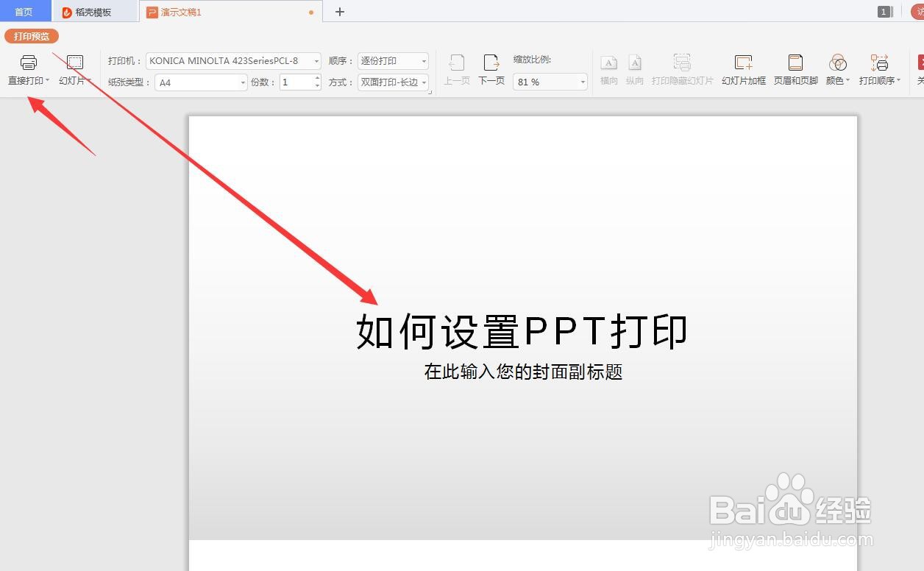Open 页眉和页脚 header and footer settings

pyautogui.click(x=795, y=70)
